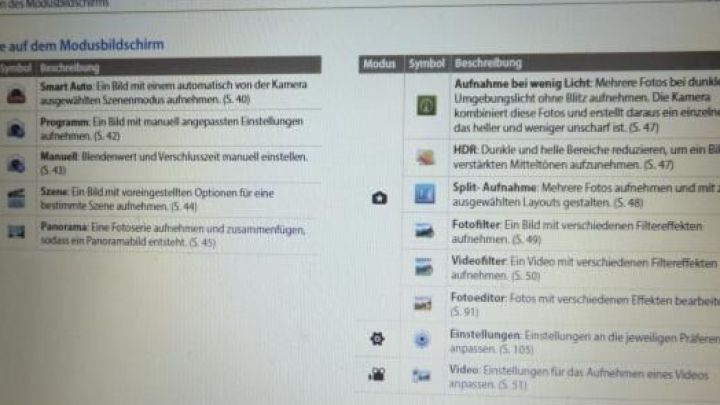This screenshot has width=720, height=405.
Task: Click the Szene label text
Action: point(54,192)
